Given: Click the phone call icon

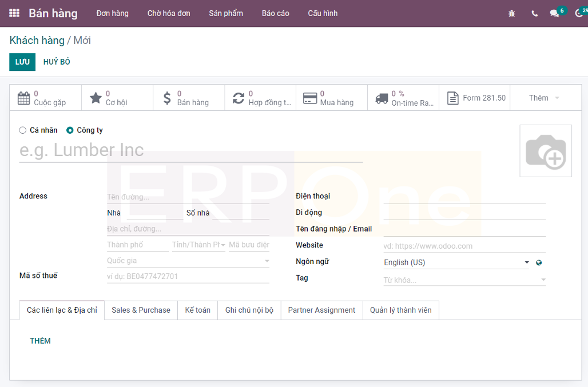Looking at the screenshot, I should click(535, 14).
